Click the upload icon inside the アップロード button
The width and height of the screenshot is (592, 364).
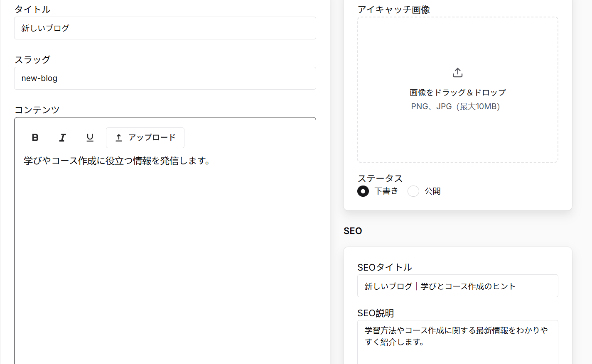[119, 137]
